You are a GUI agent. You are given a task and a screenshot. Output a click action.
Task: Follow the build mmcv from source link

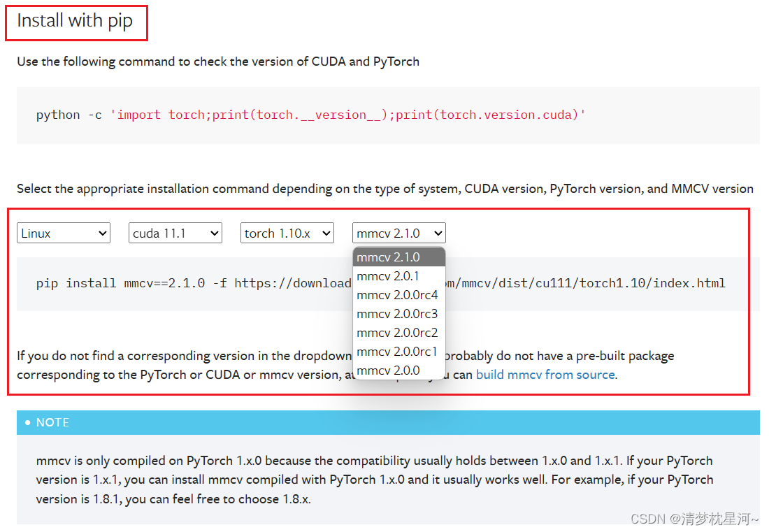tap(545, 375)
